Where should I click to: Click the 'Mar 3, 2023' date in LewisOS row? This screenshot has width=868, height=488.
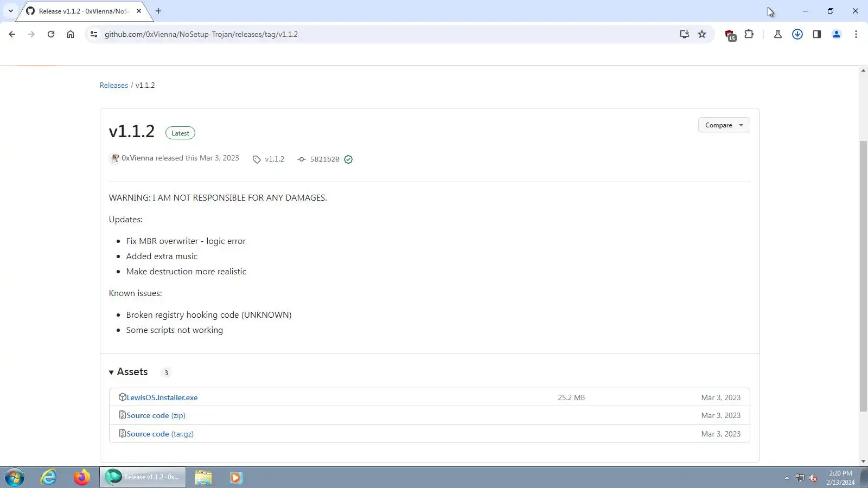[x=721, y=397]
